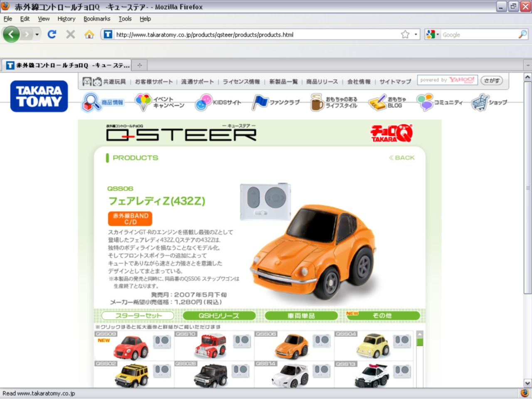This screenshot has width=532, height=399.
Task: Click the さがす search button
Action: click(492, 80)
